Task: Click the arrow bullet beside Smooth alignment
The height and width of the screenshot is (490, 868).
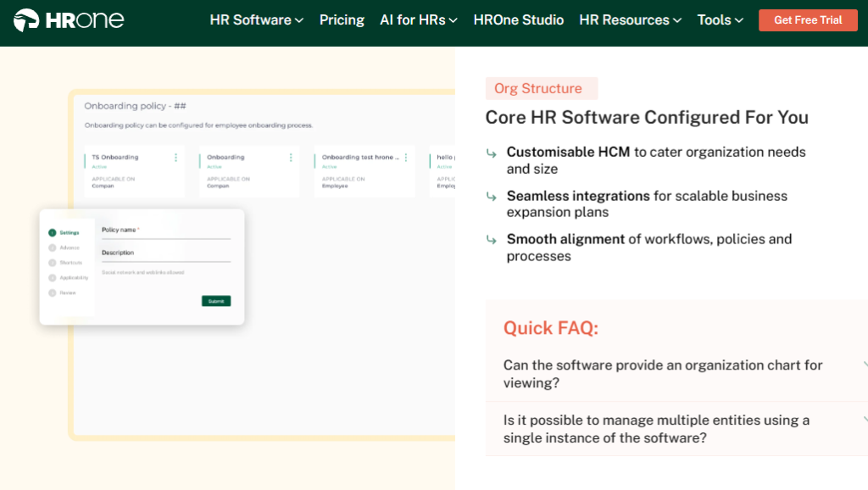Action: [491, 240]
